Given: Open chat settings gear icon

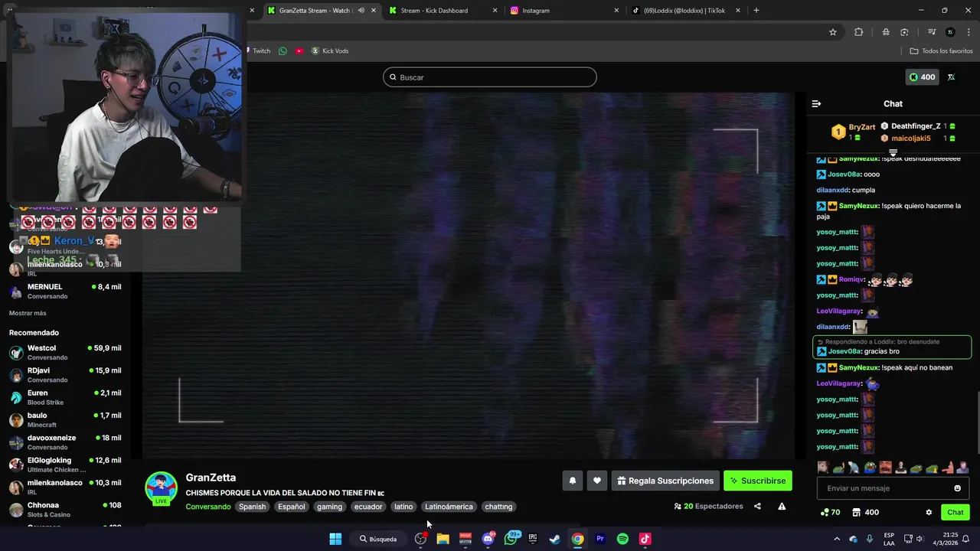Looking at the screenshot, I should pos(929,512).
